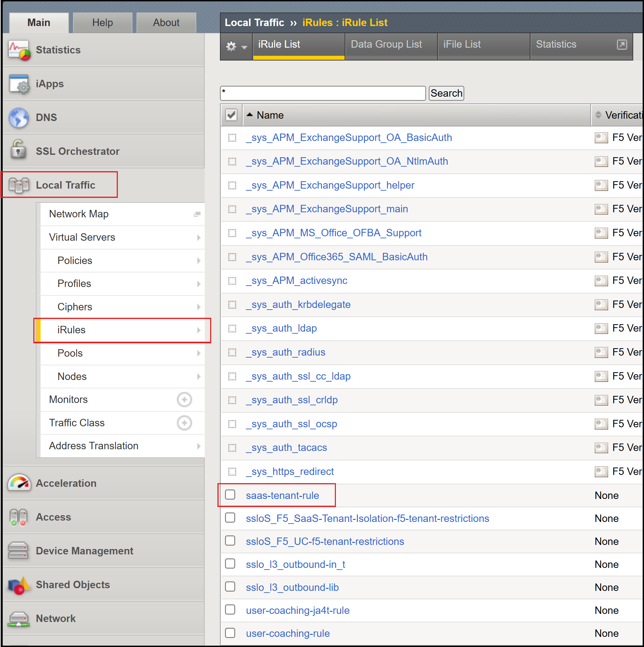Check the user-coaching-rule checkbox
The width and height of the screenshot is (644, 647).
point(230,633)
